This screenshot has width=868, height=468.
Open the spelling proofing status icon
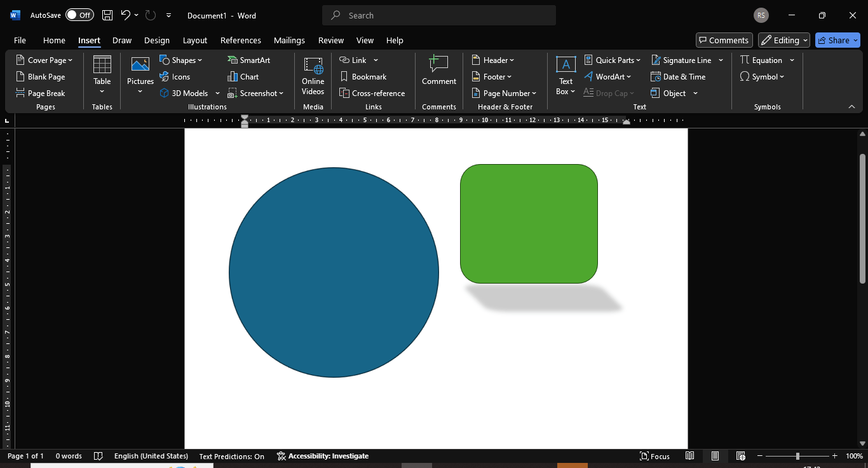tap(98, 456)
